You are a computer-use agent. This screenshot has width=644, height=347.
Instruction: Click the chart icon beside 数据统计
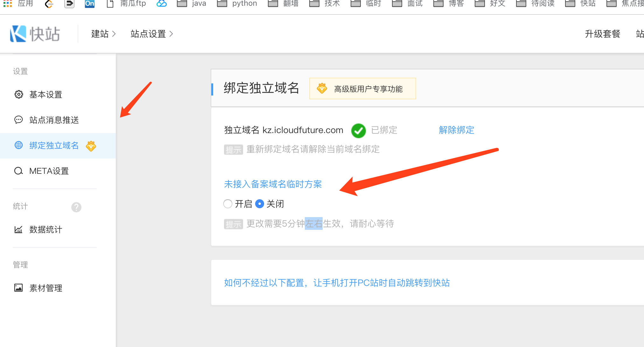[x=19, y=230]
